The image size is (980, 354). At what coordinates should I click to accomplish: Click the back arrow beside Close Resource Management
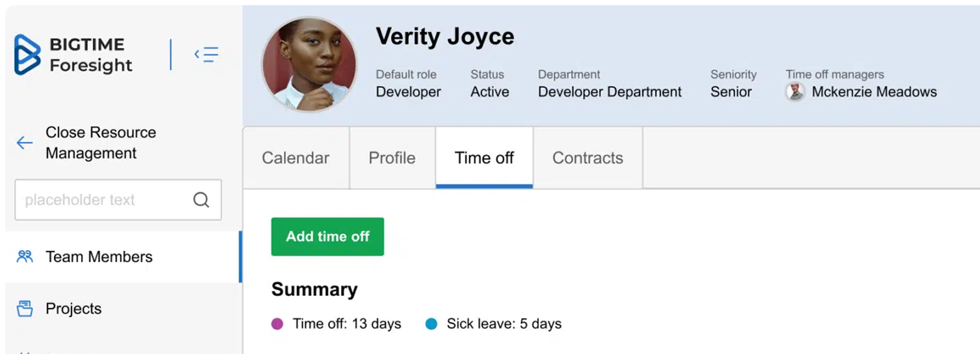[x=24, y=143]
